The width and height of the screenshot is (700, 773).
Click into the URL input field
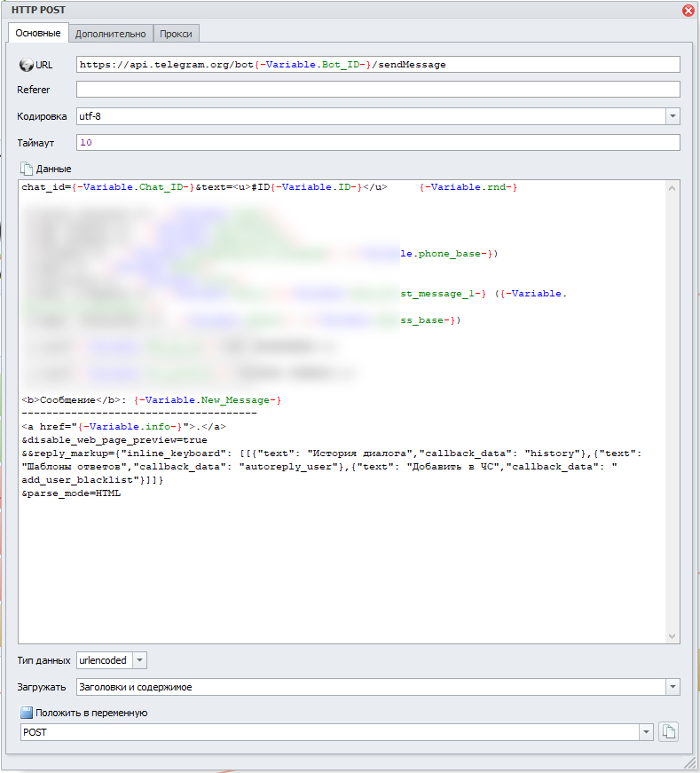378,65
